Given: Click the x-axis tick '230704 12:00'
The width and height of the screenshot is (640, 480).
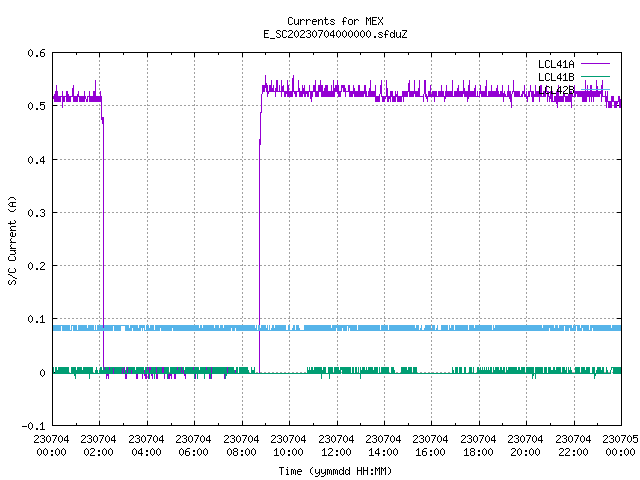Looking at the screenshot, I should tap(336, 446).
